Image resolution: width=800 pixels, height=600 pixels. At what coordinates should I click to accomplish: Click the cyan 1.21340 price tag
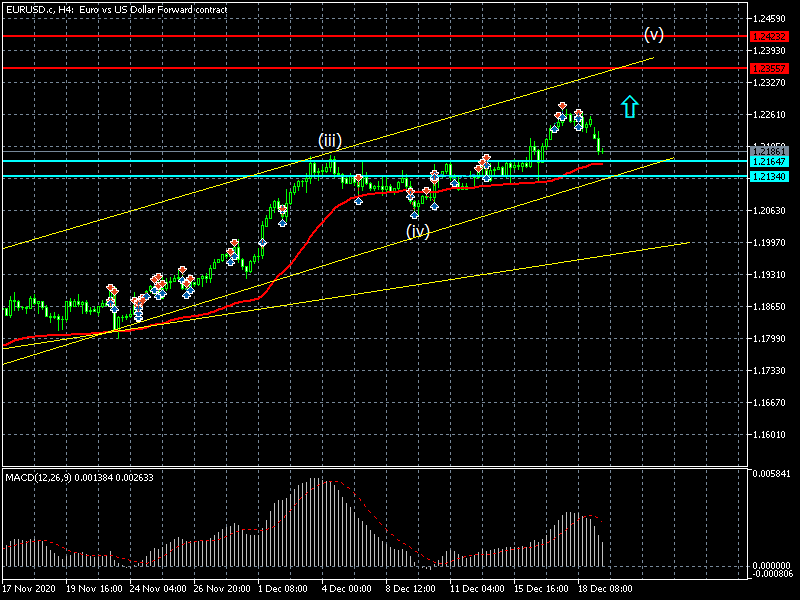click(769, 176)
